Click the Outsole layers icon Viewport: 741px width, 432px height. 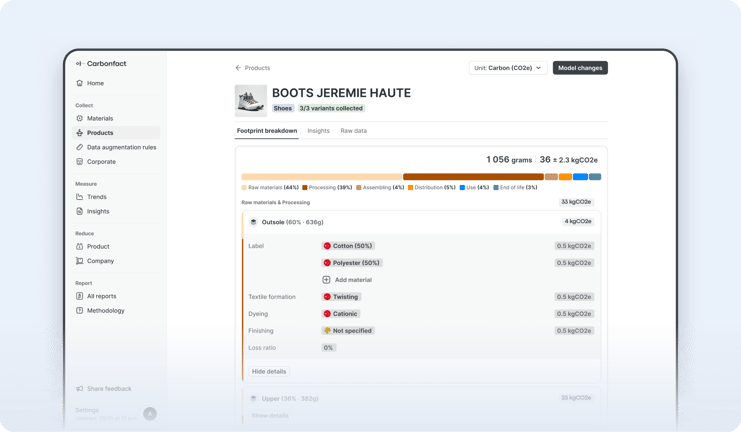click(253, 222)
